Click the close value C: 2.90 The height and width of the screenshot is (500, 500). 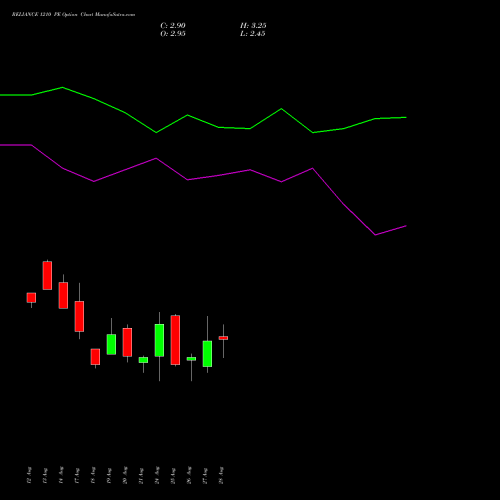coord(173,26)
